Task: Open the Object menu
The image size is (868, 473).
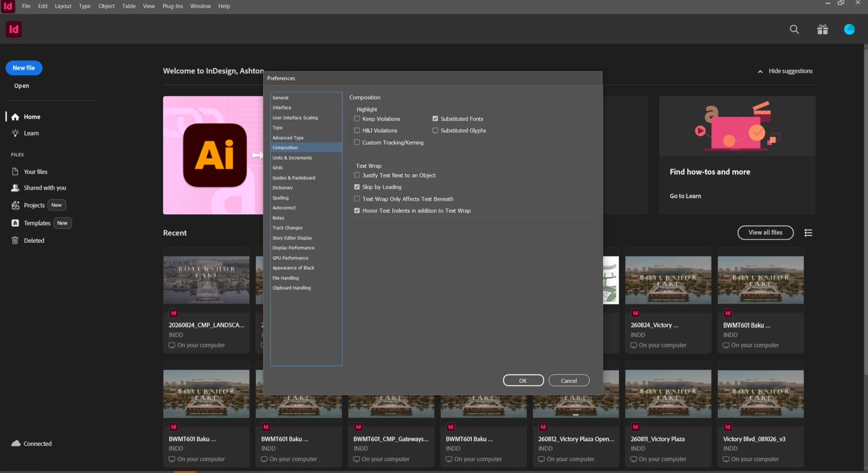Action: click(107, 6)
